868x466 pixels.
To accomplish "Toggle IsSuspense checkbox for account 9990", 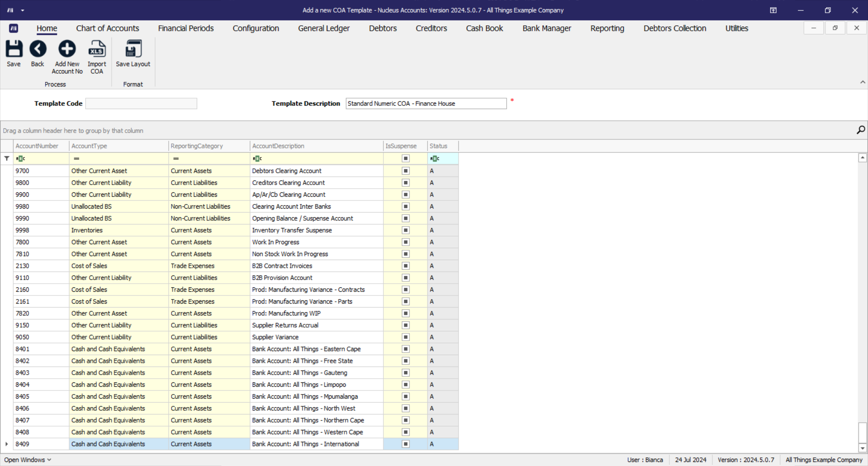I will [x=406, y=219].
